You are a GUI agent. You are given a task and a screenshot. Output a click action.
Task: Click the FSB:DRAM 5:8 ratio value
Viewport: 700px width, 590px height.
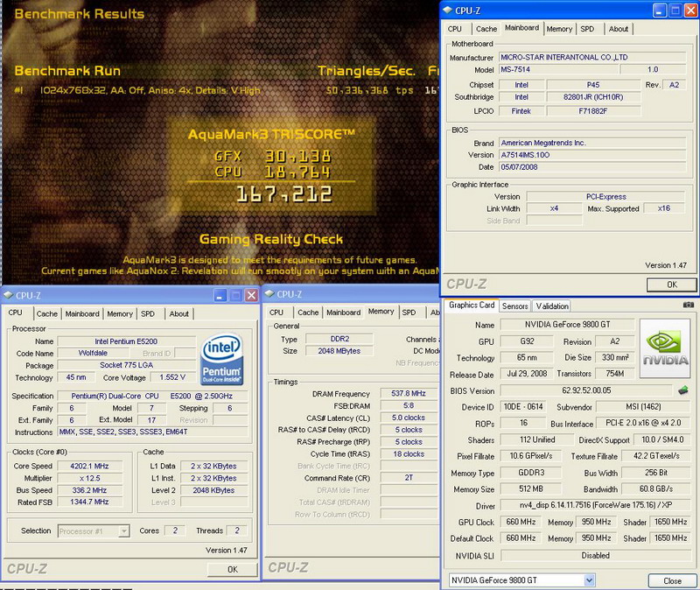[409, 405]
